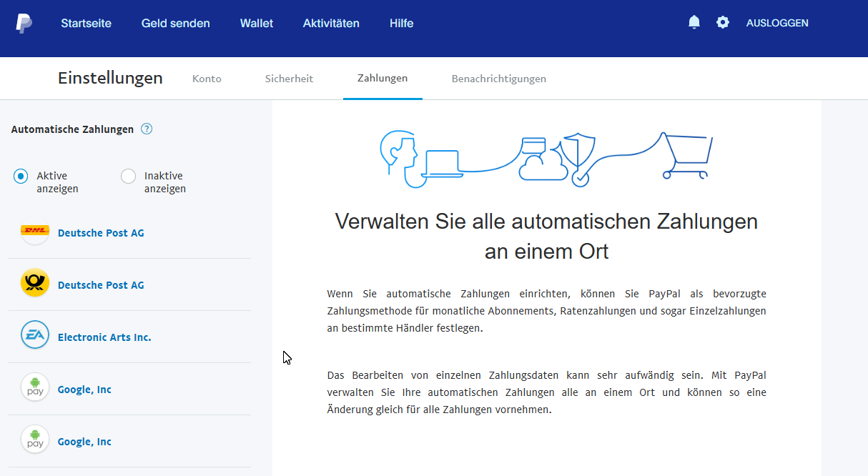Click the DHL merchant logo
Screen dimensions: 868x476
[x=34, y=232]
